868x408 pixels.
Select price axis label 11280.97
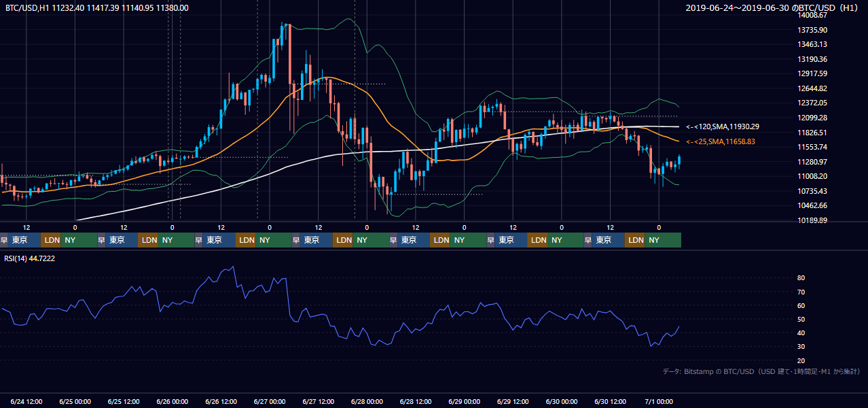(812, 162)
